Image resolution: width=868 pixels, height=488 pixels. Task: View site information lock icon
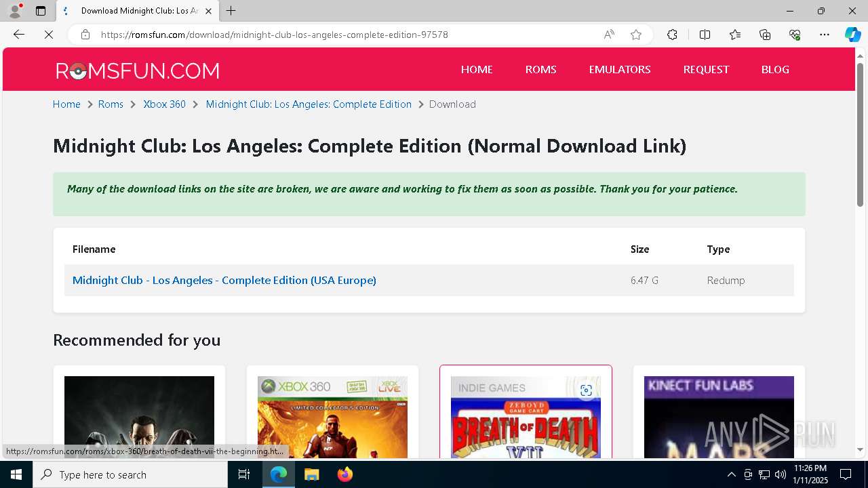(x=85, y=35)
